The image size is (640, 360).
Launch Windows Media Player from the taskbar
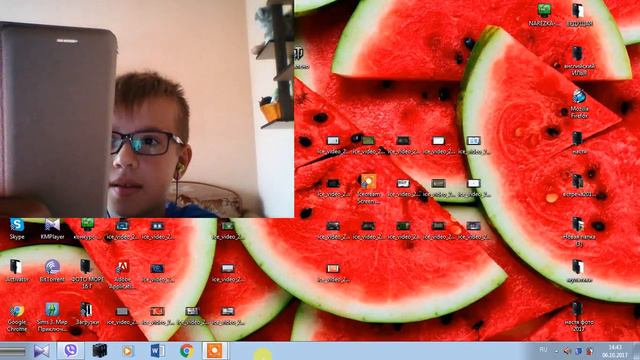(128, 351)
